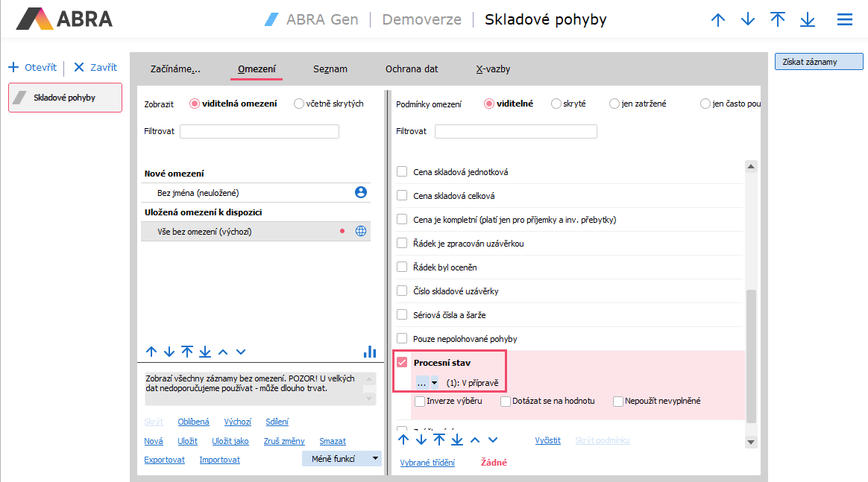Image resolution: width=868 pixels, height=482 pixels.
Task: Click the Zavřít X icon
Action: click(x=79, y=67)
